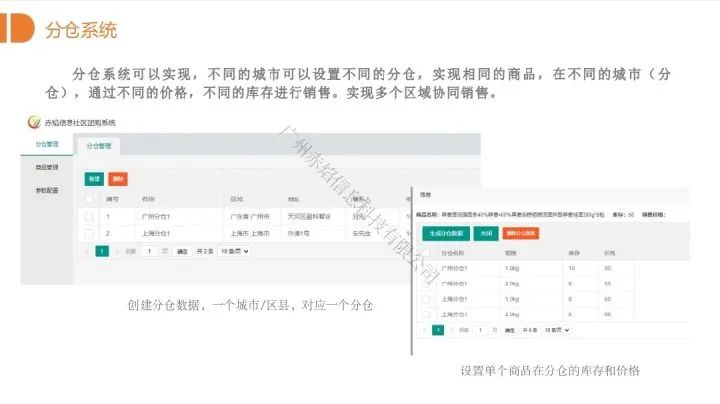Toggle select-all checkbox in warehouse table header
720x404 pixels.
[89, 199]
